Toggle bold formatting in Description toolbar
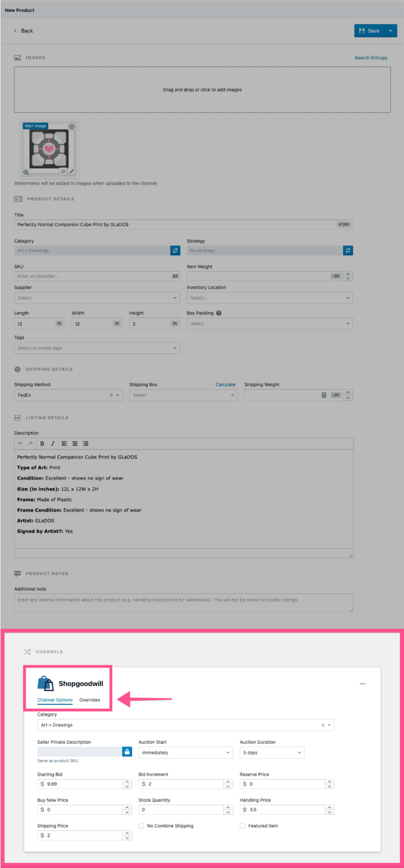404x868 pixels. (42, 444)
